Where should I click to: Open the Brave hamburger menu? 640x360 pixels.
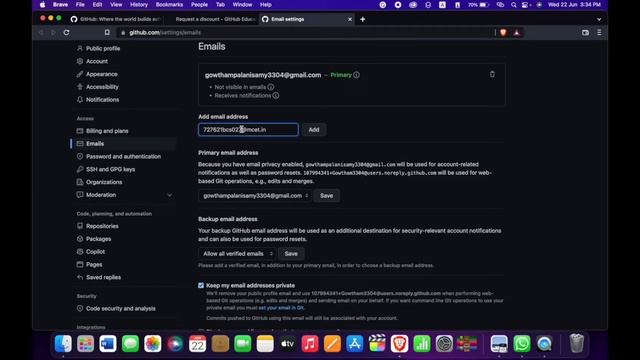[599, 33]
